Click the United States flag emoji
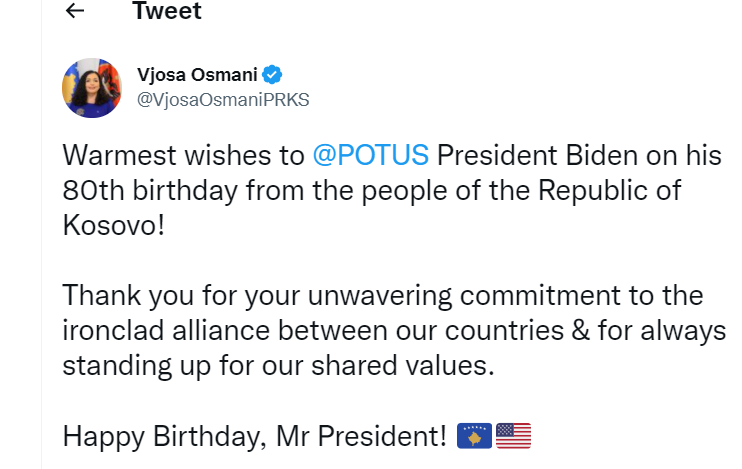The image size is (742, 469). click(513, 436)
